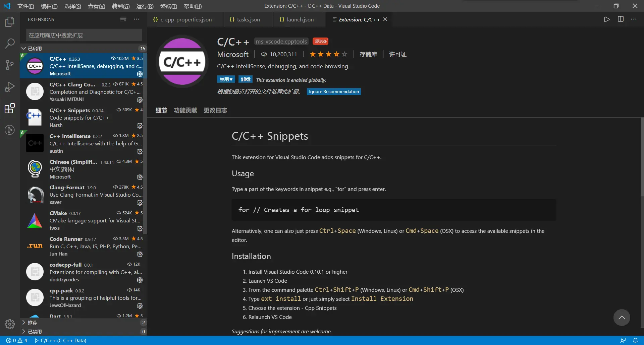Open the 编辑(E) menu

[49, 6]
